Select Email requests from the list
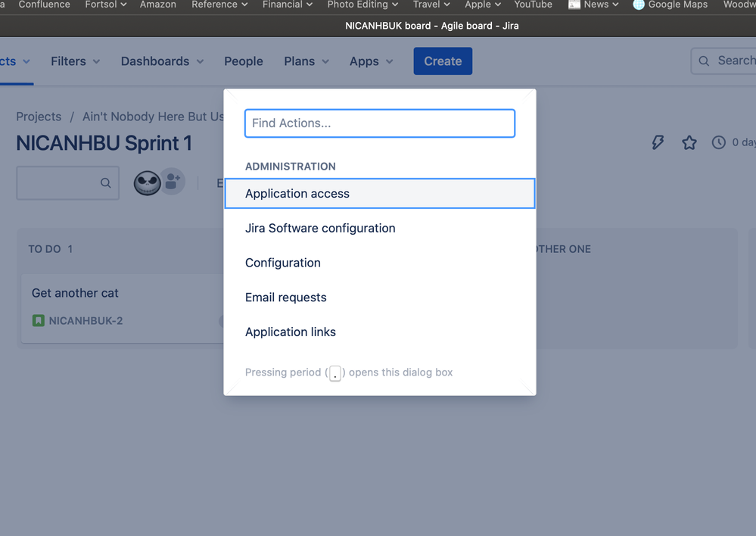 tap(380, 298)
